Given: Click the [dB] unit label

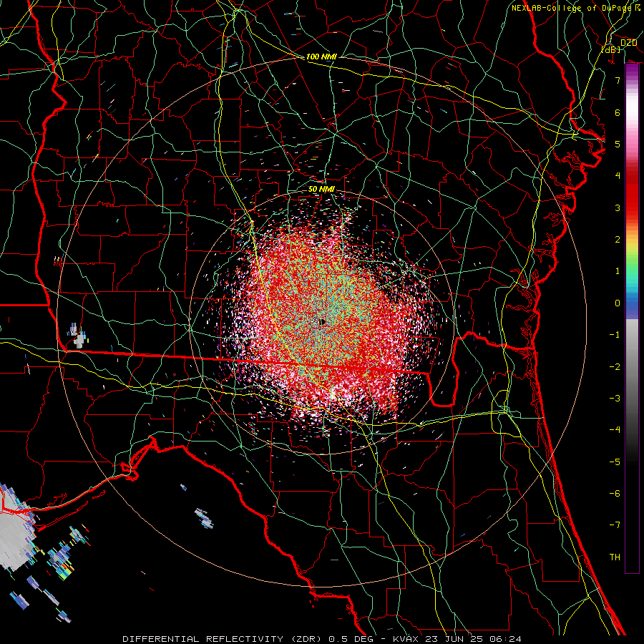Looking at the screenshot, I should point(611,49).
